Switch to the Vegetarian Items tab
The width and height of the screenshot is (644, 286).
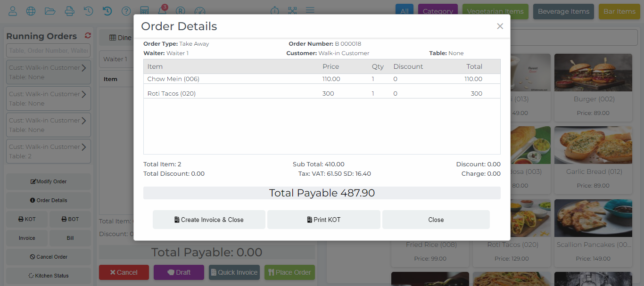pyautogui.click(x=495, y=11)
